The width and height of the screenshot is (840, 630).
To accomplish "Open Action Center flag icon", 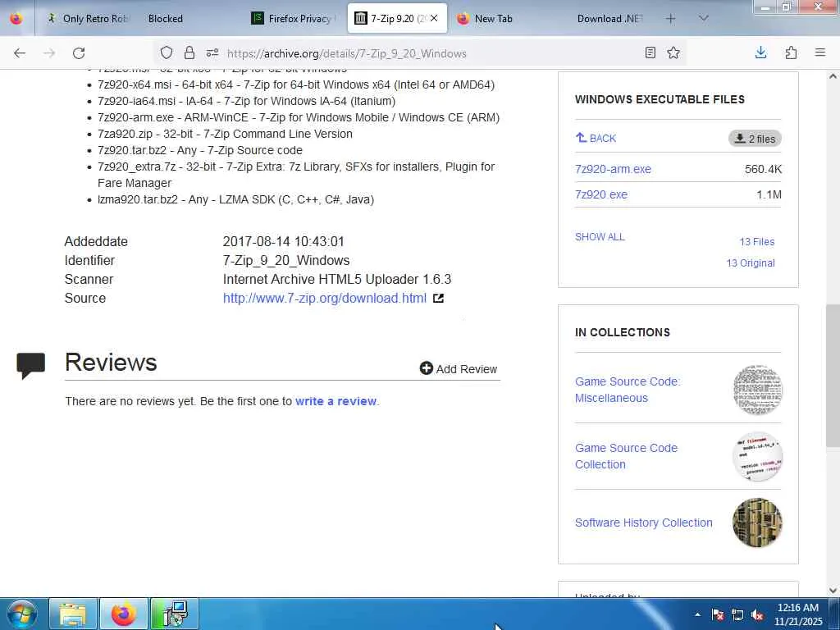I will 717,614.
